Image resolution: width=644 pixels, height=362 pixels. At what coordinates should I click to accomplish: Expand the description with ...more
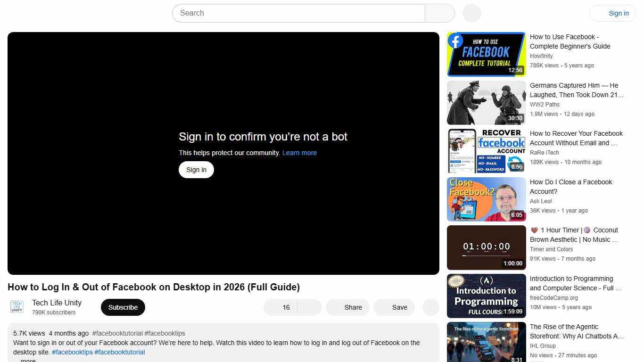(x=27, y=360)
